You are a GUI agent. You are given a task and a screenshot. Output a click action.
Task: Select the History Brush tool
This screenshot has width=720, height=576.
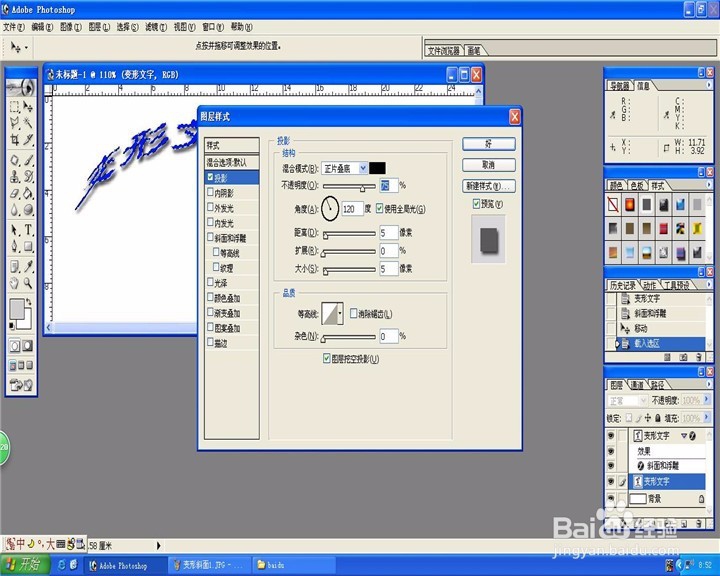coord(28,176)
